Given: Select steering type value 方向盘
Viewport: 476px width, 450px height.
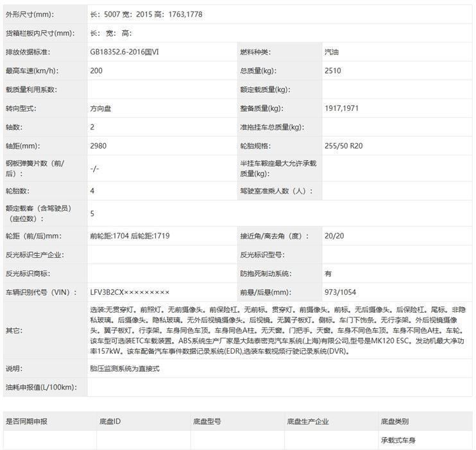Looking at the screenshot, I should click(x=101, y=108).
